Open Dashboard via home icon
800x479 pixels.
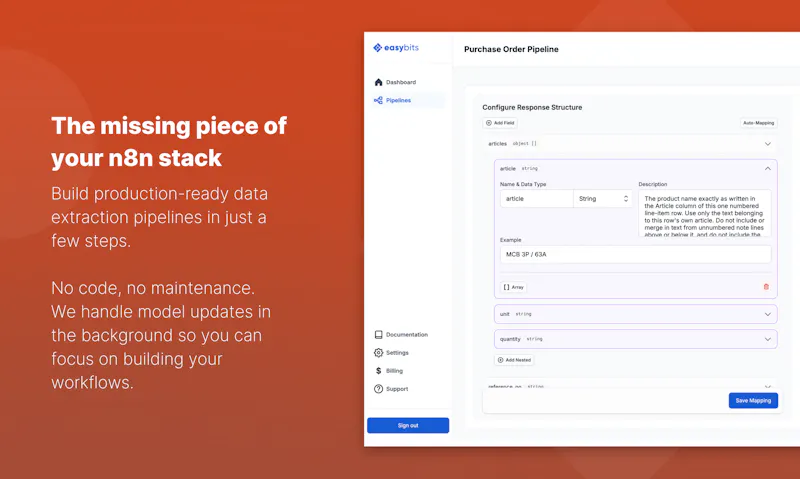tap(378, 82)
